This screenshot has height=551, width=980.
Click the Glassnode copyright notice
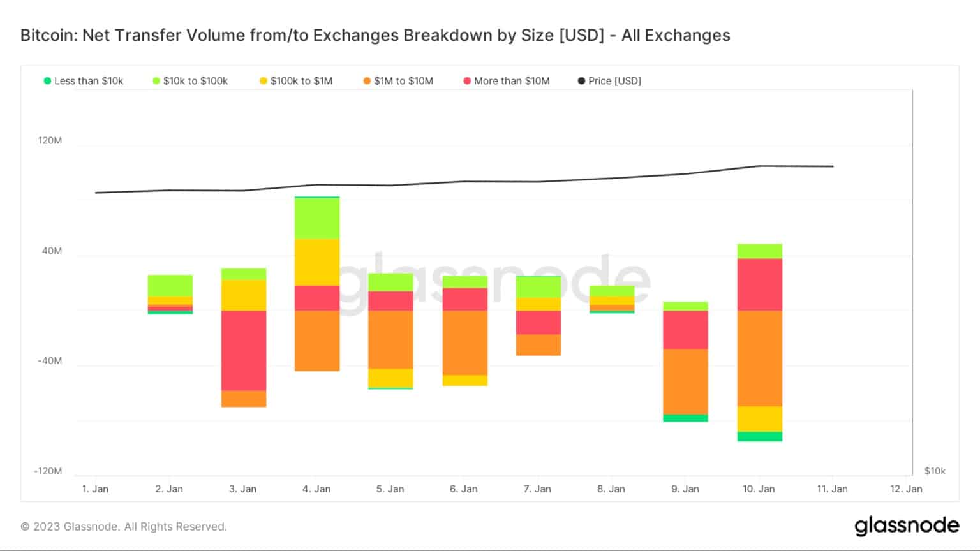(124, 527)
